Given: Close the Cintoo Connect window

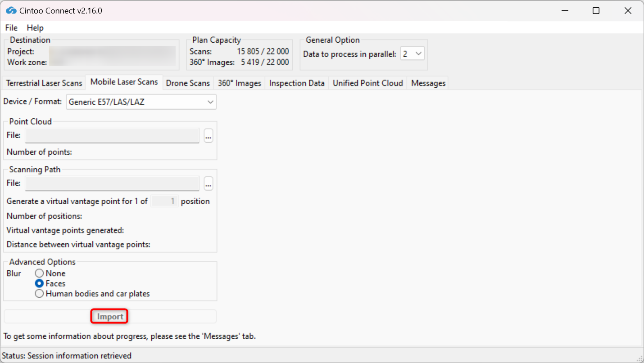Looking at the screenshot, I should (x=628, y=10).
